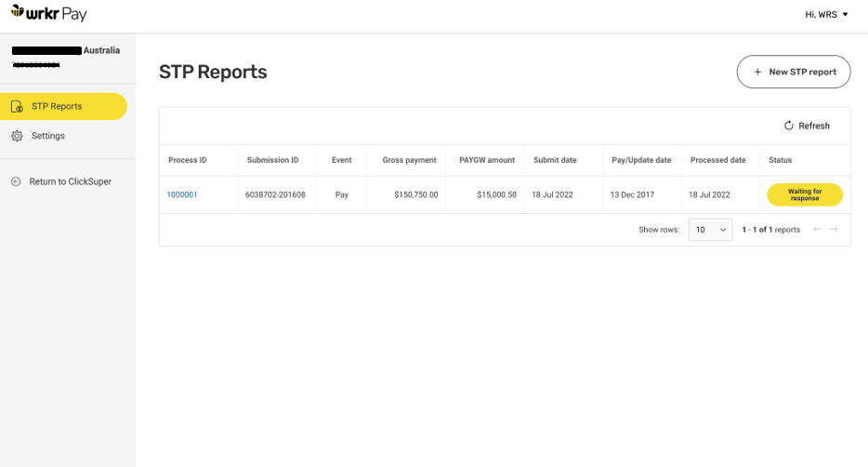The image size is (868, 467).
Task: Click the $15,000.50 PAYGW amount value
Action: click(496, 194)
